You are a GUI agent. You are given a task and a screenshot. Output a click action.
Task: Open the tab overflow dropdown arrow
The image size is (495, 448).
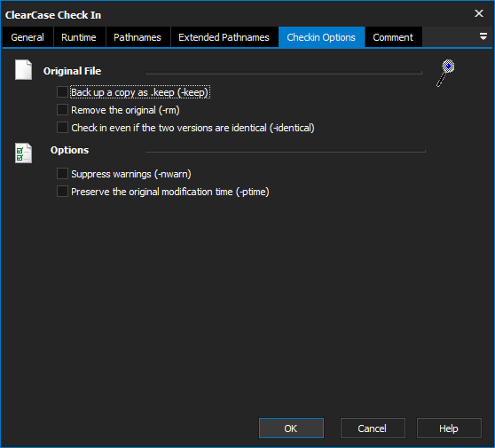(x=483, y=36)
